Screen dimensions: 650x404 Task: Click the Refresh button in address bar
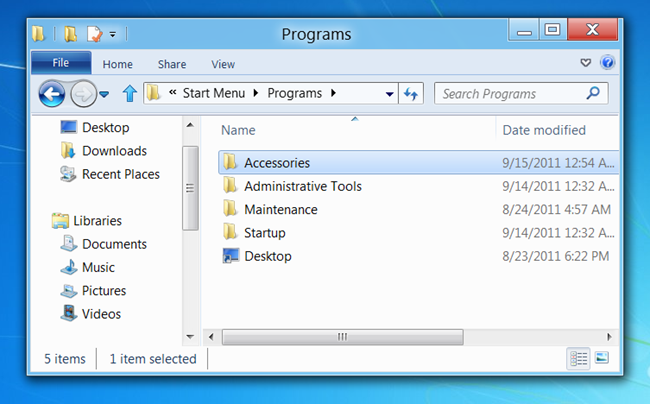point(411,94)
